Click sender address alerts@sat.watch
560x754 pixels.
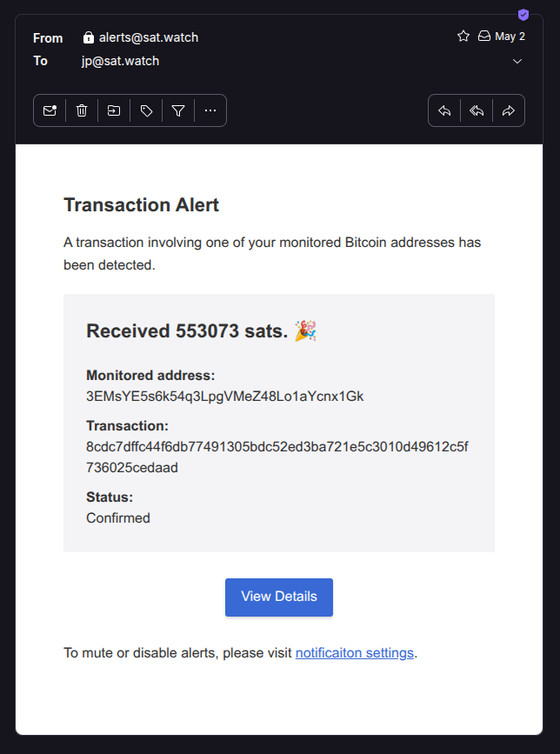[149, 37]
